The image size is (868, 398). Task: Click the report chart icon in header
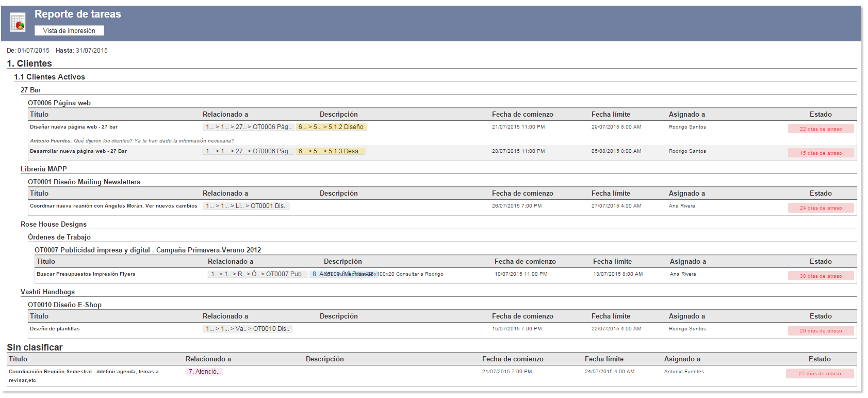pyautogui.click(x=18, y=23)
